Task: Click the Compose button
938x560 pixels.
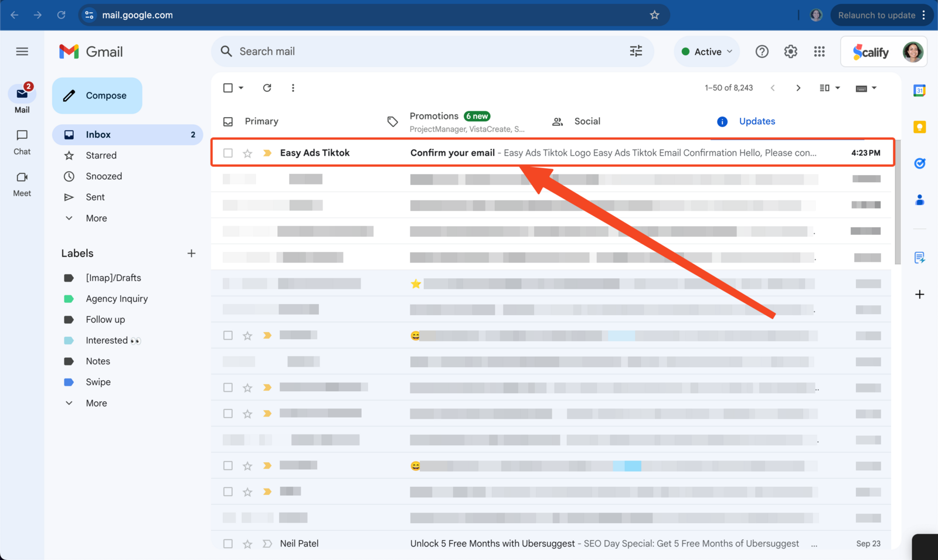Action: tap(97, 95)
